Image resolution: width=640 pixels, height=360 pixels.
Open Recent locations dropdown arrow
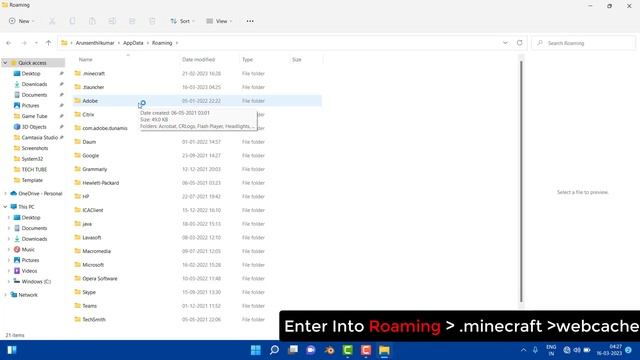point(36,43)
